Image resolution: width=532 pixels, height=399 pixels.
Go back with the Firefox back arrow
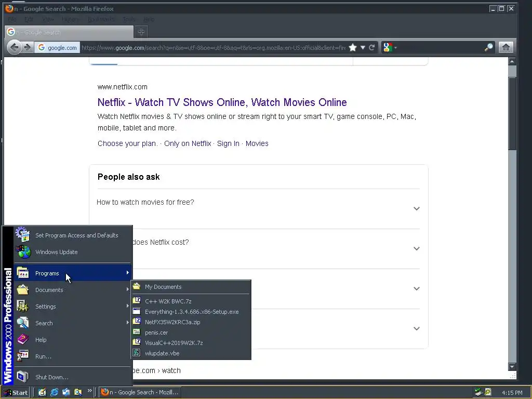pyautogui.click(x=14, y=47)
